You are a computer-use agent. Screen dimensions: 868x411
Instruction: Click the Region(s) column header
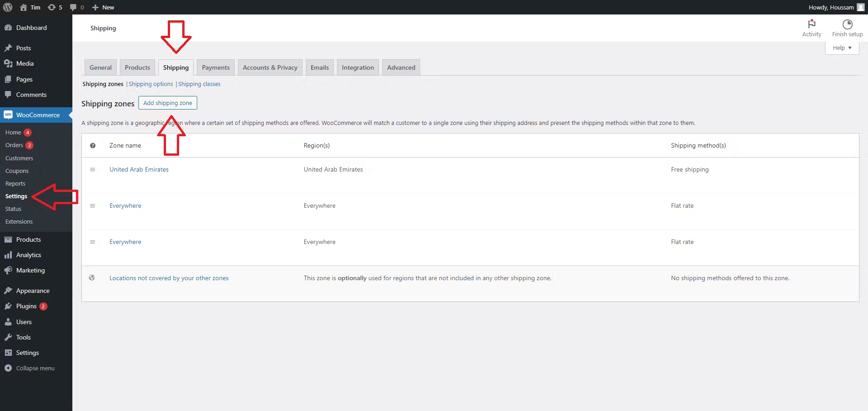coord(317,145)
